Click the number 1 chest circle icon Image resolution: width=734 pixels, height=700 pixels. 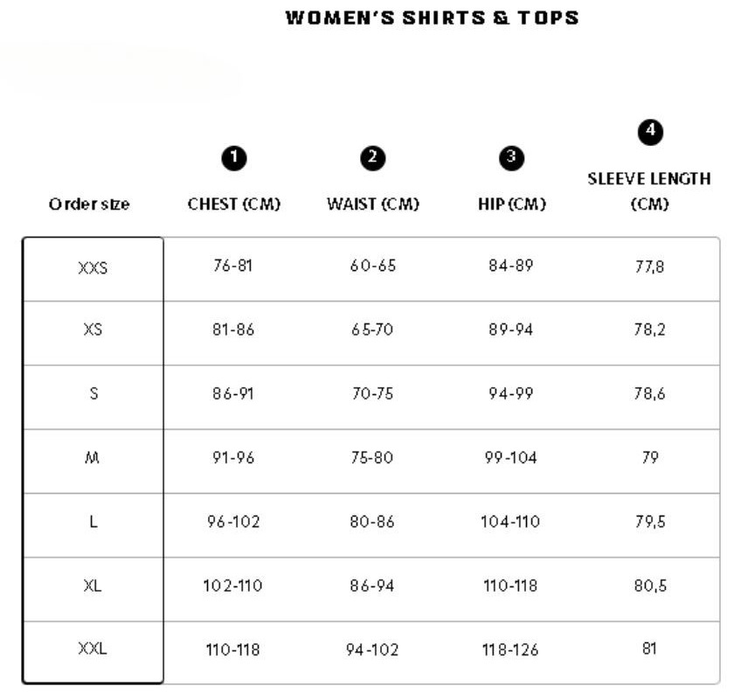point(234,158)
